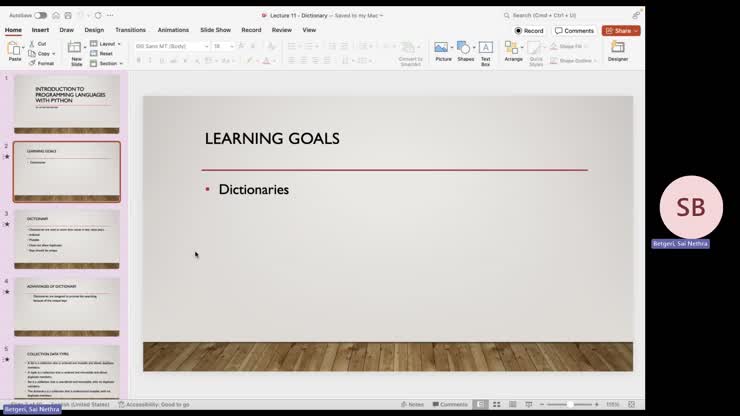
Task: Adjust the zoom slider in status bar
Action: [570, 404]
